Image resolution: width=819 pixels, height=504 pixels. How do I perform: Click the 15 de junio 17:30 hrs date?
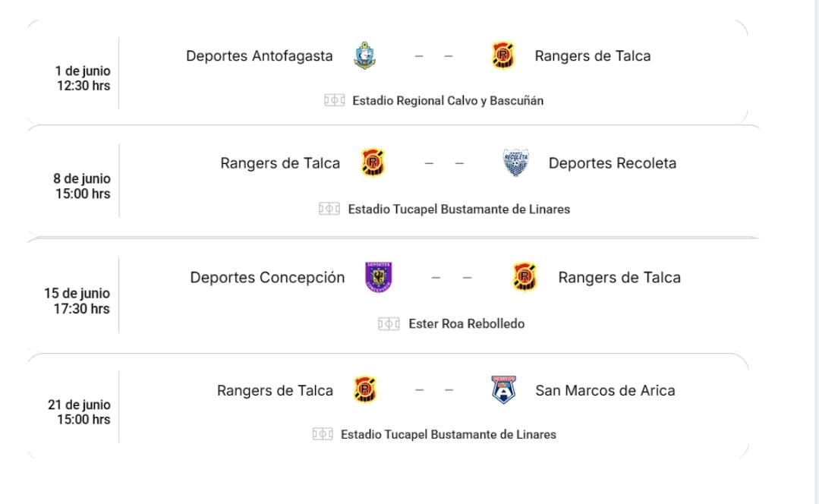click(77, 301)
